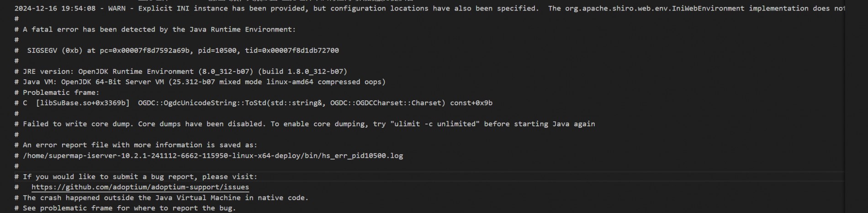The image size is (868, 213).
Task: Click the error report file saved line
Action: pos(136,145)
